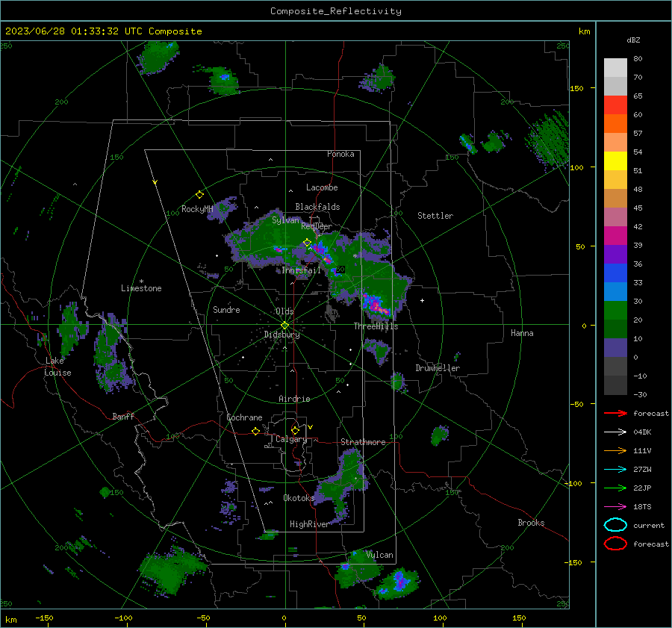Select the yellow diamond marker above Calgary
The image size is (672, 628).
[295, 430]
